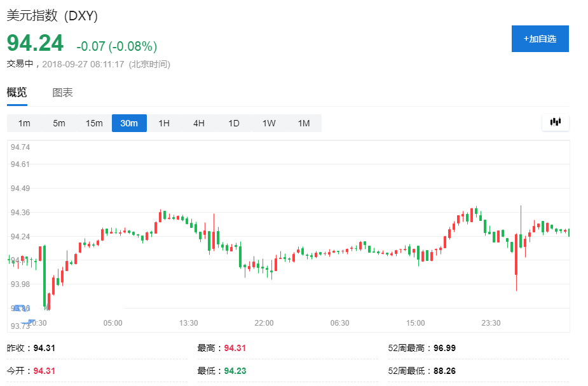This screenshot has height=386, width=588.
Task: Switch chart interval to 4H
Action: click(x=198, y=123)
